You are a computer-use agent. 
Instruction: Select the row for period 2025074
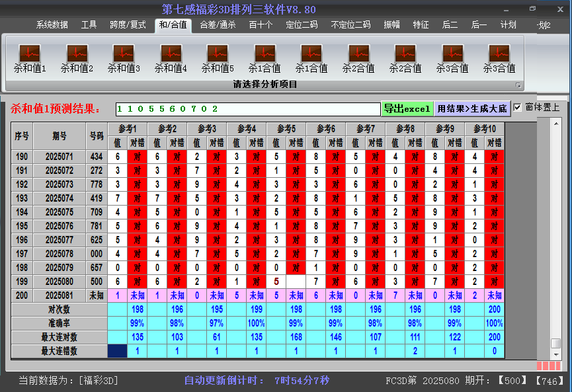258,198
